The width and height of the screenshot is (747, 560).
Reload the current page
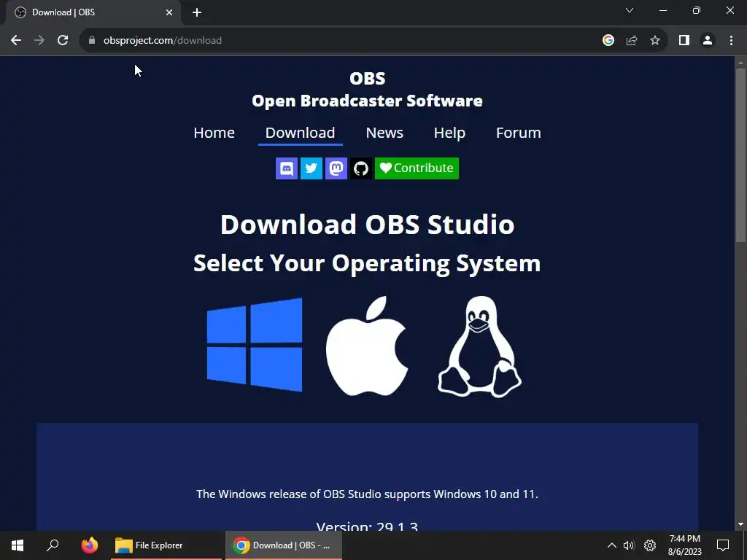coord(63,41)
